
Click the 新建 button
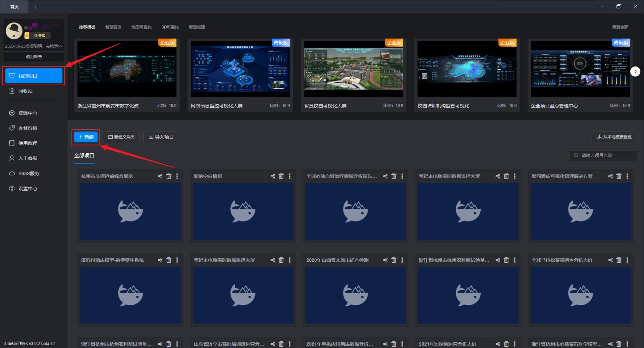click(x=86, y=137)
